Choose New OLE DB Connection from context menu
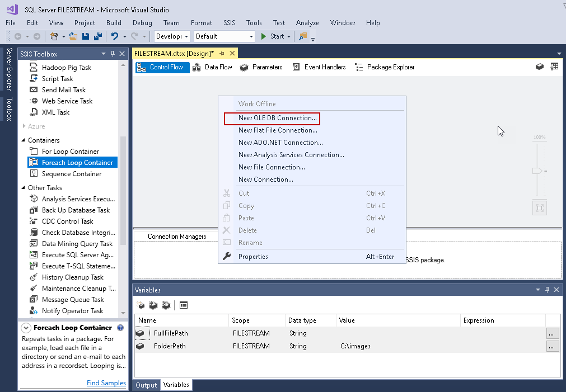This screenshot has height=392, width=566. [x=278, y=118]
